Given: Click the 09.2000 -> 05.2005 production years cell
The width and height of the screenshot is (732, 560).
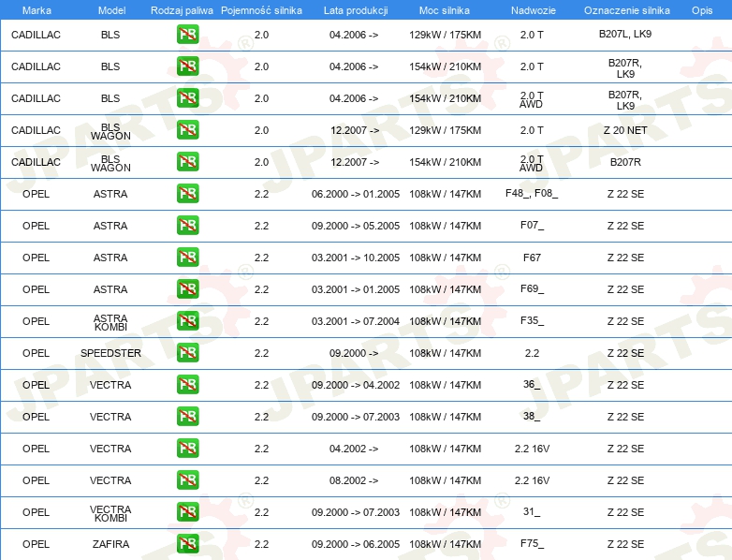Looking at the screenshot, I should [x=356, y=226].
